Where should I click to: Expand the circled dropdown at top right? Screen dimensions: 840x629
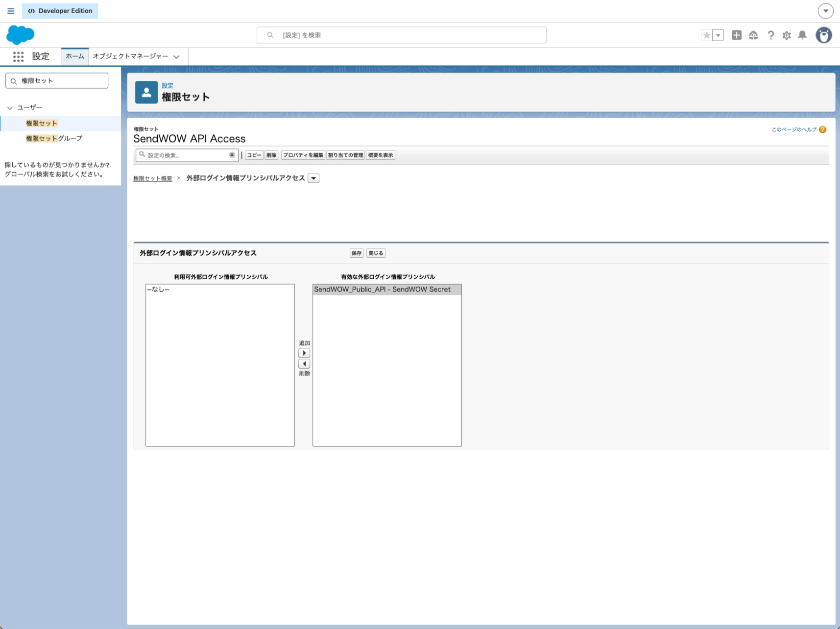tap(826, 11)
